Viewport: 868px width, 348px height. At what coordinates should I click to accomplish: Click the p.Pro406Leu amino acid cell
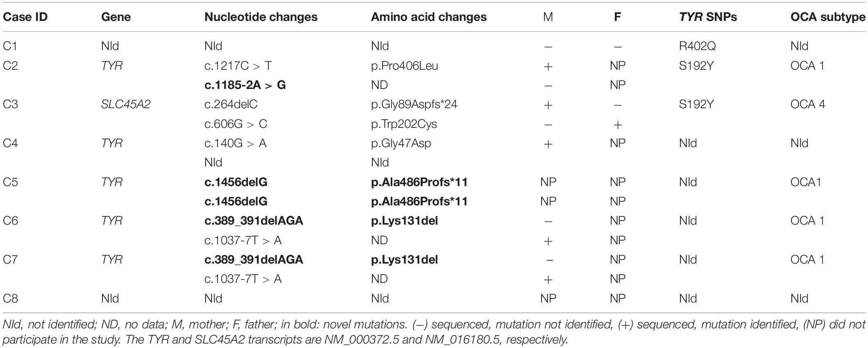(x=404, y=66)
